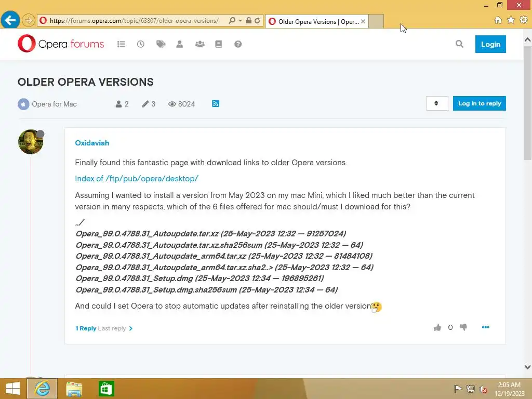Open the Groups people icon
The height and width of the screenshot is (399, 532).
tap(200, 44)
